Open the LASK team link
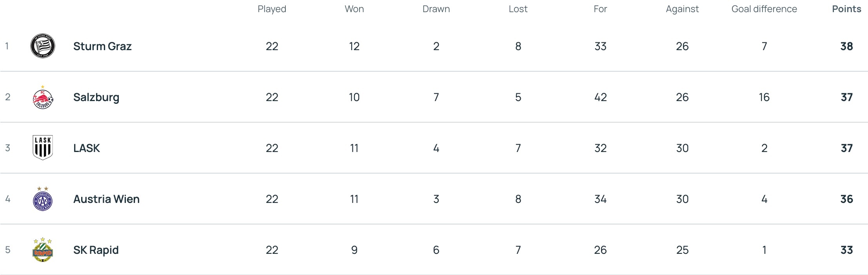The image size is (868, 275). click(x=87, y=148)
